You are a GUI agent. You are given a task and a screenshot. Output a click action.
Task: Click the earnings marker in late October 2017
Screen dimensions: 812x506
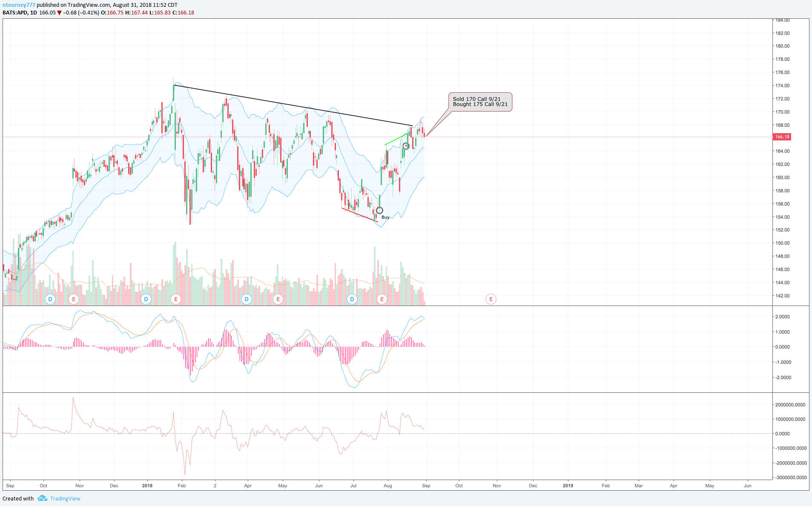point(74,299)
